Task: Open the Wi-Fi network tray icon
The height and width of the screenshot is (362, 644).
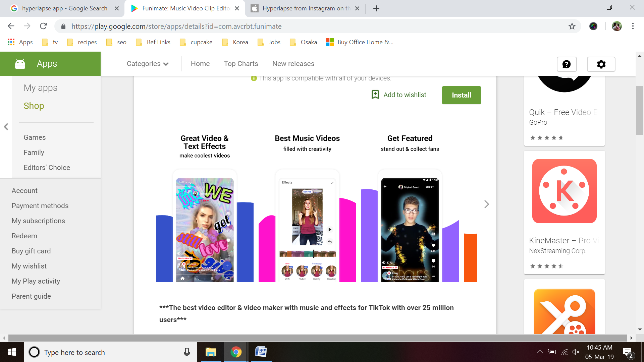Action: [565, 352]
